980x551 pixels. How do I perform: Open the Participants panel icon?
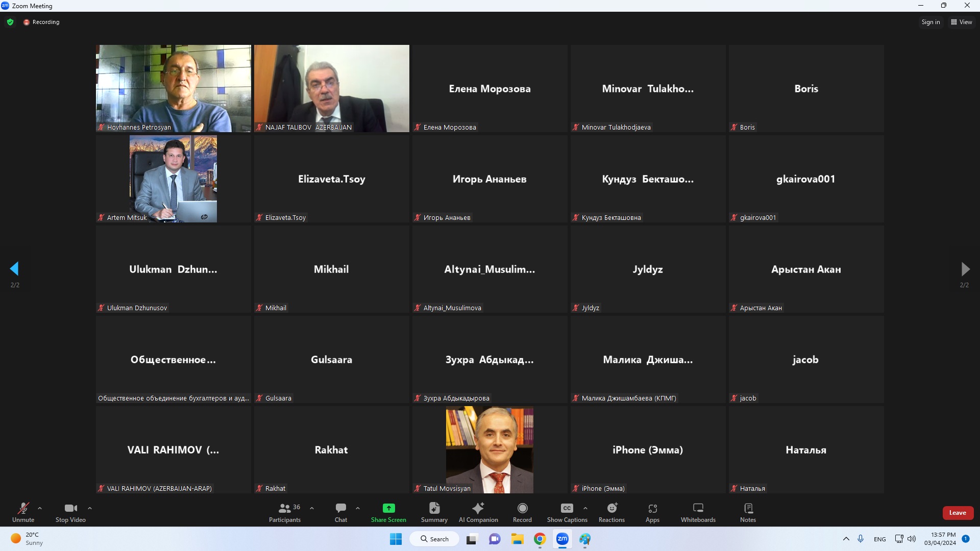click(x=284, y=508)
